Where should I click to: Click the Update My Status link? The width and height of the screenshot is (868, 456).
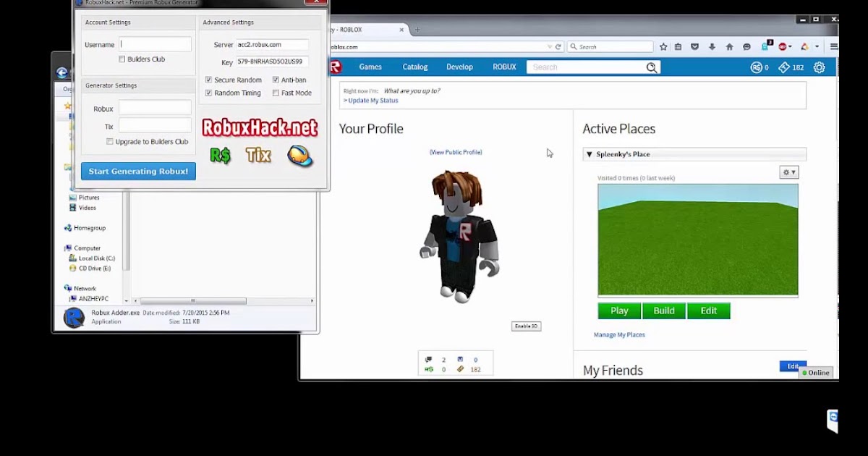[x=373, y=101]
